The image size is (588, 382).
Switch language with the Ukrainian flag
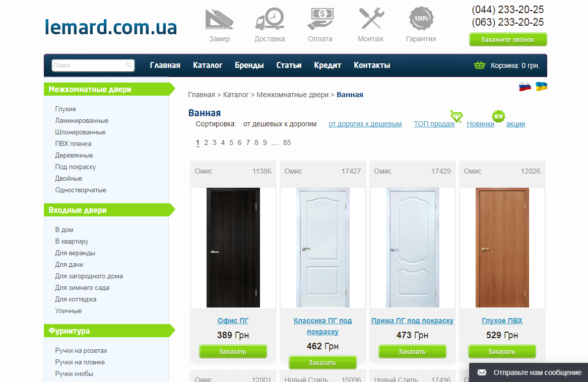541,87
